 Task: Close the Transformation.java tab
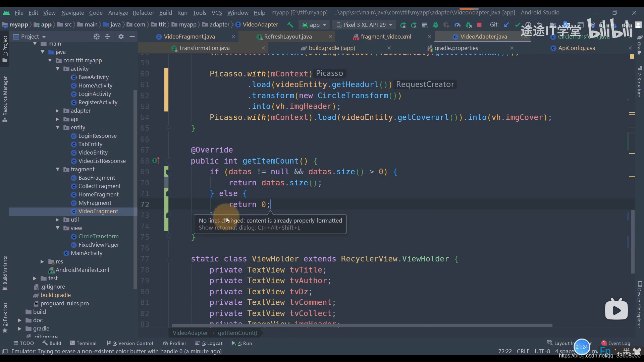[x=263, y=48]
